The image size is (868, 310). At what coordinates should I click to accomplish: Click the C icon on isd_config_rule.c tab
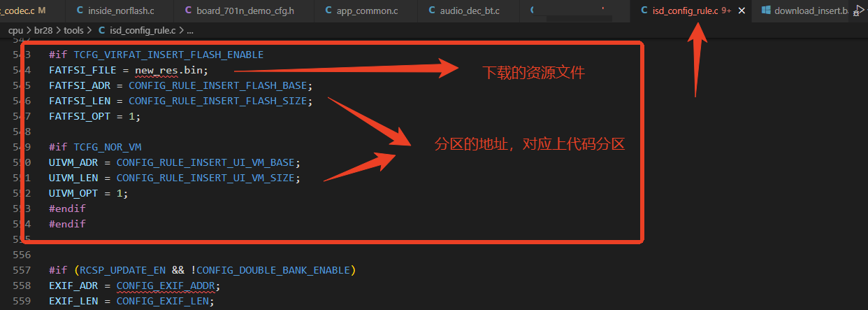pos(644,10)
